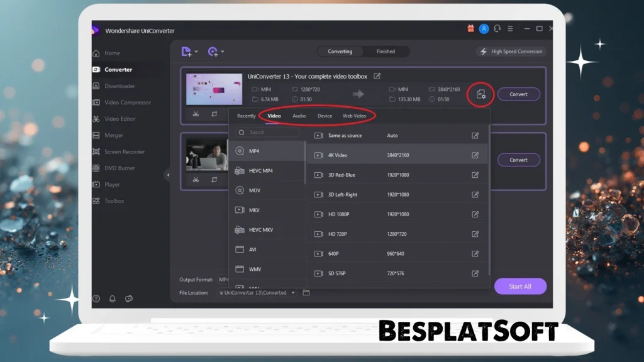
Task: Open Screen Recorder in sidebar
Action: 124,151
